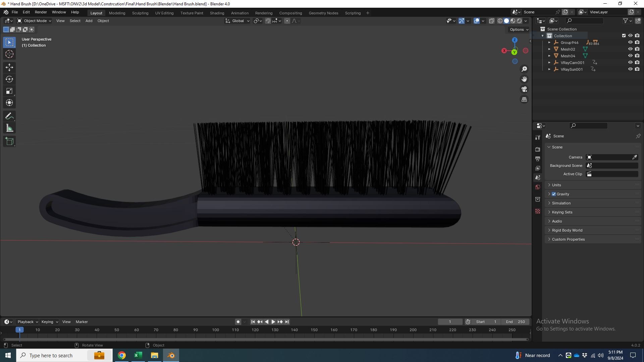Expand Group946 tree item
This screenshot has height=362, width=644.
point(549,43)
